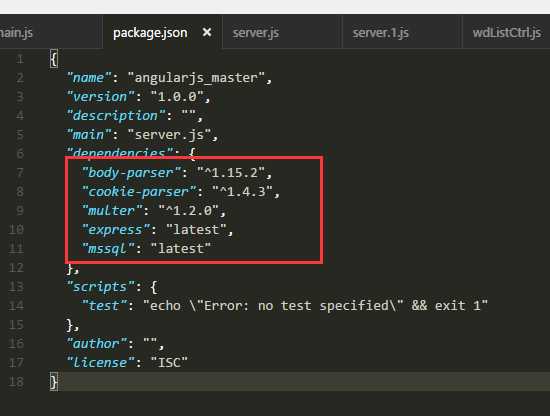The height and width of the screenshot is (416, 550).
Task: Click line number 10 in the gutter
Action: coord(16,230)
